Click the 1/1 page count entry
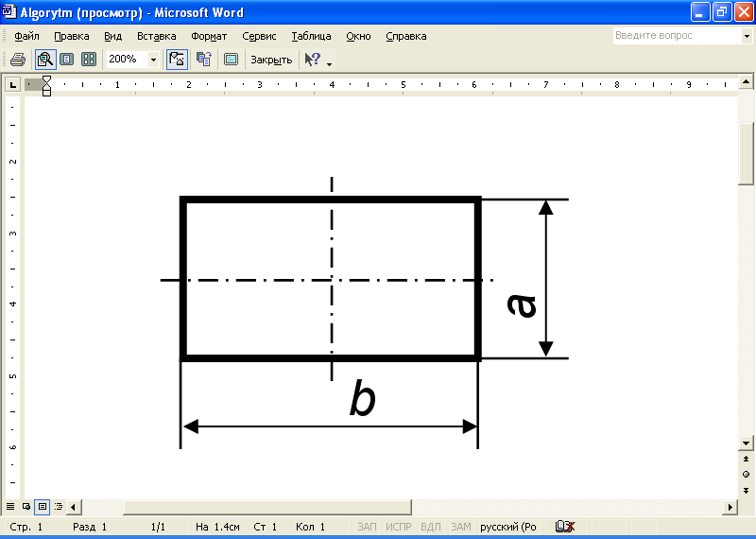This screenshot has width=756, height=539. click(158, 527)
